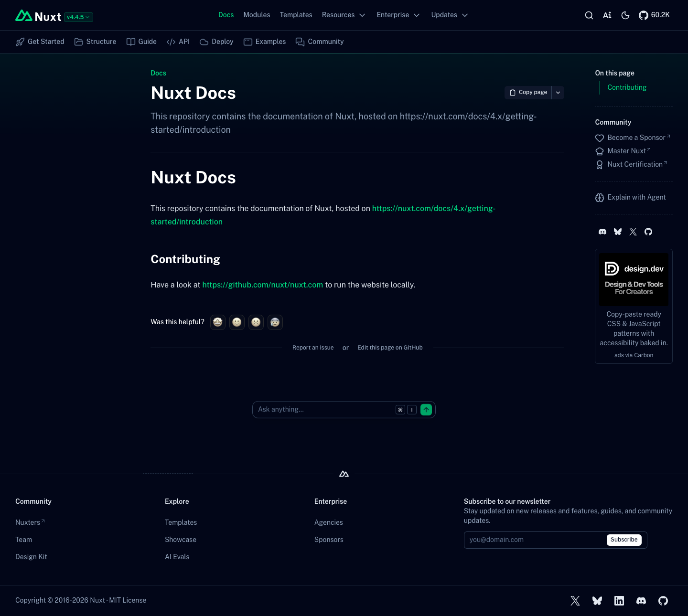Open Become a Sponsor link
The width and height of the screenshot is (688, 616).
pos(633,138)
